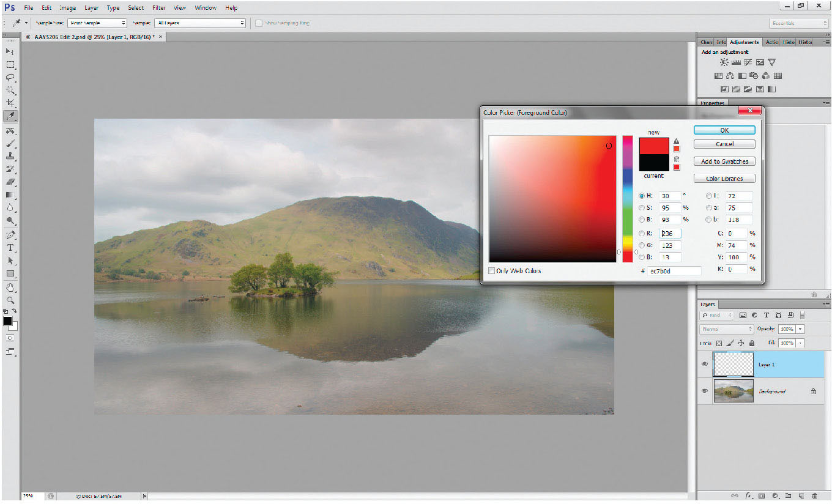Add an Exposure adjustment

pos(760,62)
